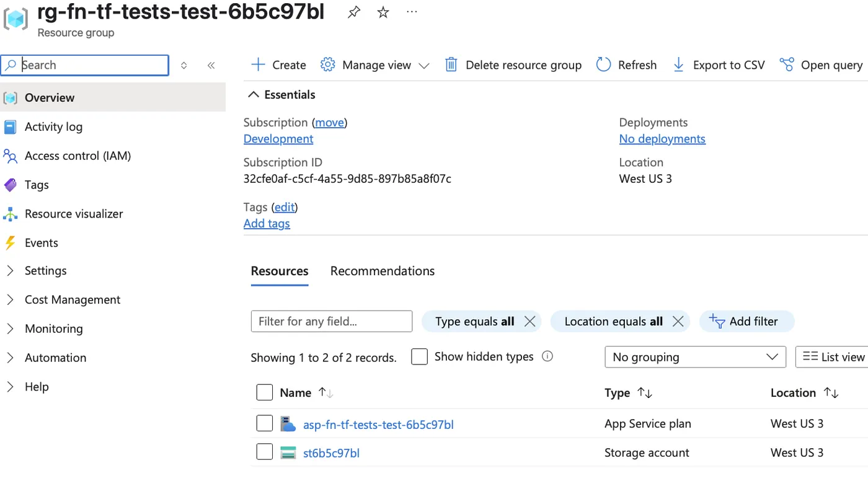This screenshot has height=481, width=868.
Task: Click the Add tags link
Action: [267, 224]
